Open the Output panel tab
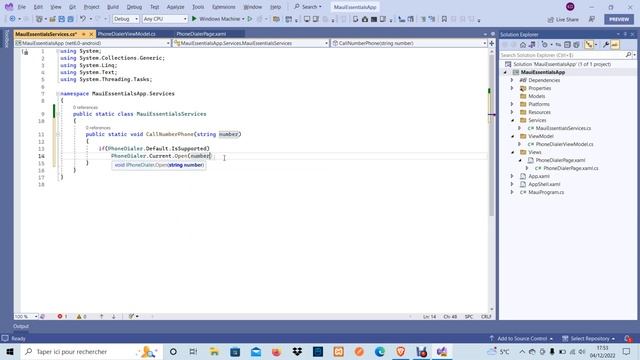This screenshot has width=640, height=360. coord(21,326)
